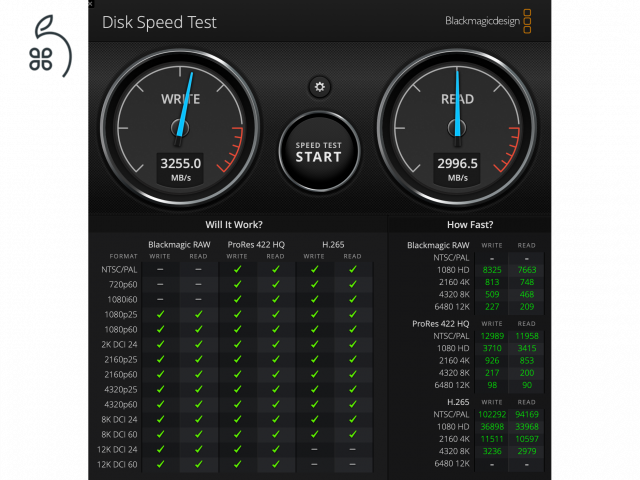Click the 12K DCI 24 row label

pyautogui.click(x=117, y=449)
